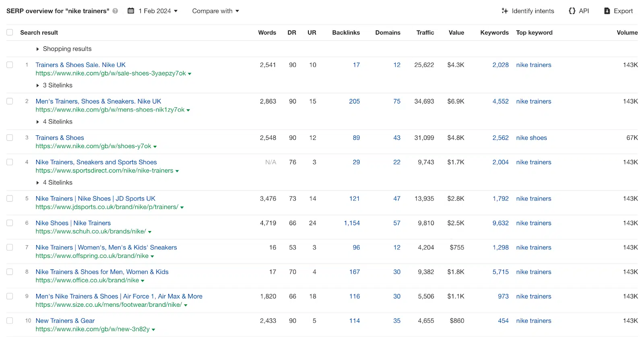Screen dimensions: 644x337
Task: Open URL dropdown for sportsdirect.com link
Action: tap(177, 171)
